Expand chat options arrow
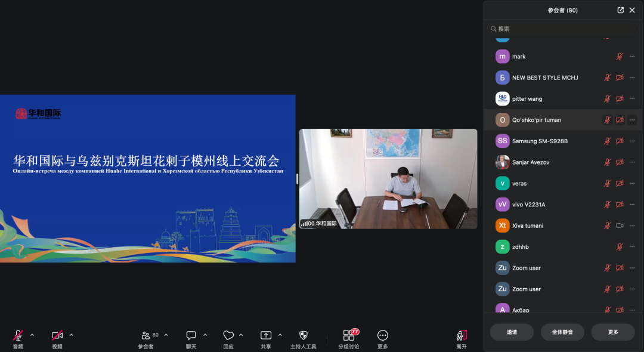This screenshot has width=644, height=352. click(205, 335)
